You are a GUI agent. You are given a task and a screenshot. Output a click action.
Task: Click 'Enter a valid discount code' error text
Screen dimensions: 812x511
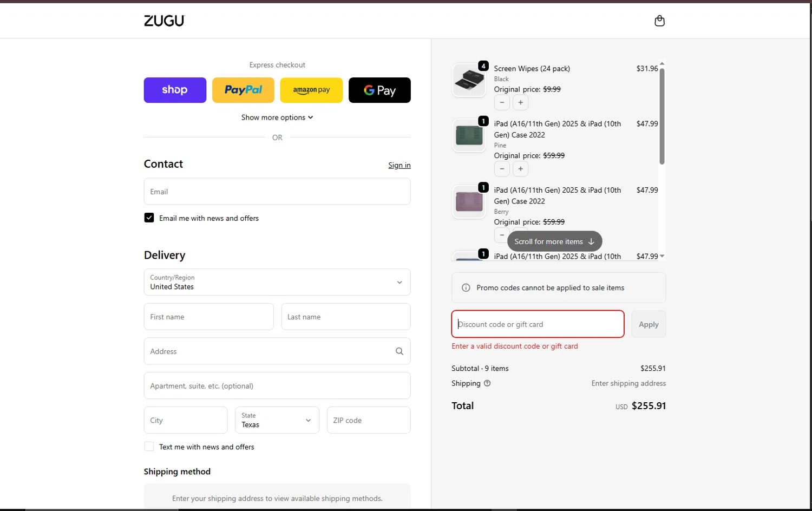pyautogui.click(x=515, y=346)
